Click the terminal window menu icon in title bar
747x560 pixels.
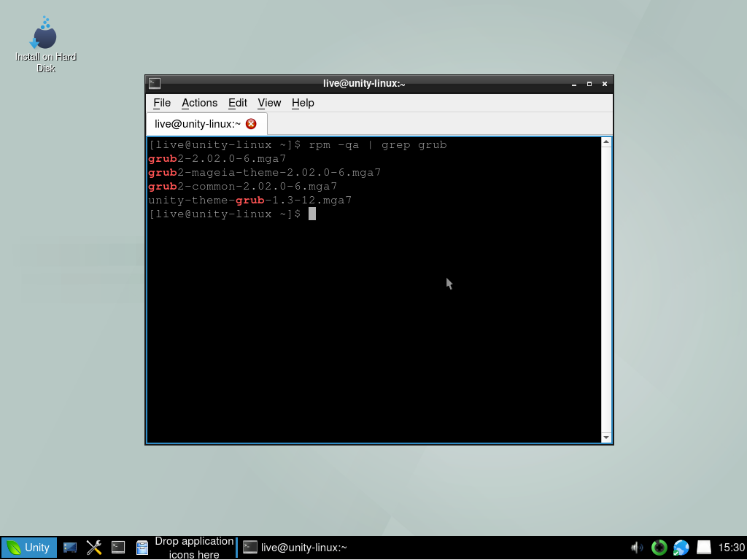(155, 83)
